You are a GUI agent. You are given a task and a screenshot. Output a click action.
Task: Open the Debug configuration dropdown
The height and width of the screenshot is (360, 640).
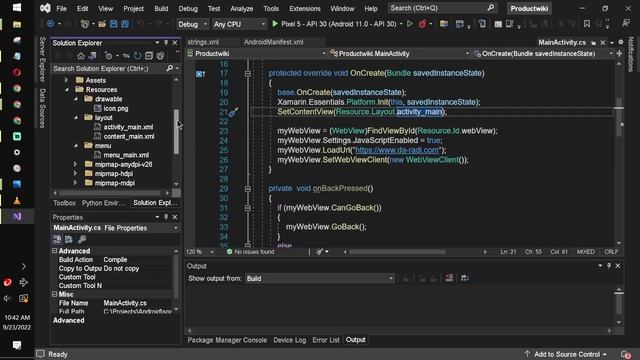point(192,24)
